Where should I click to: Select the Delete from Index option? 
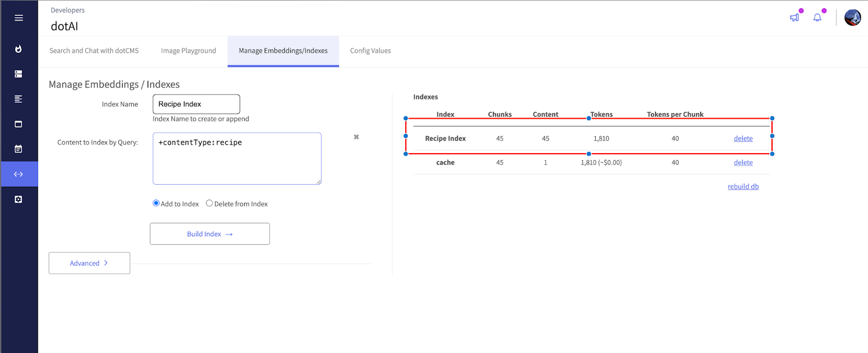pyautogui.click(x=209, y=203)
